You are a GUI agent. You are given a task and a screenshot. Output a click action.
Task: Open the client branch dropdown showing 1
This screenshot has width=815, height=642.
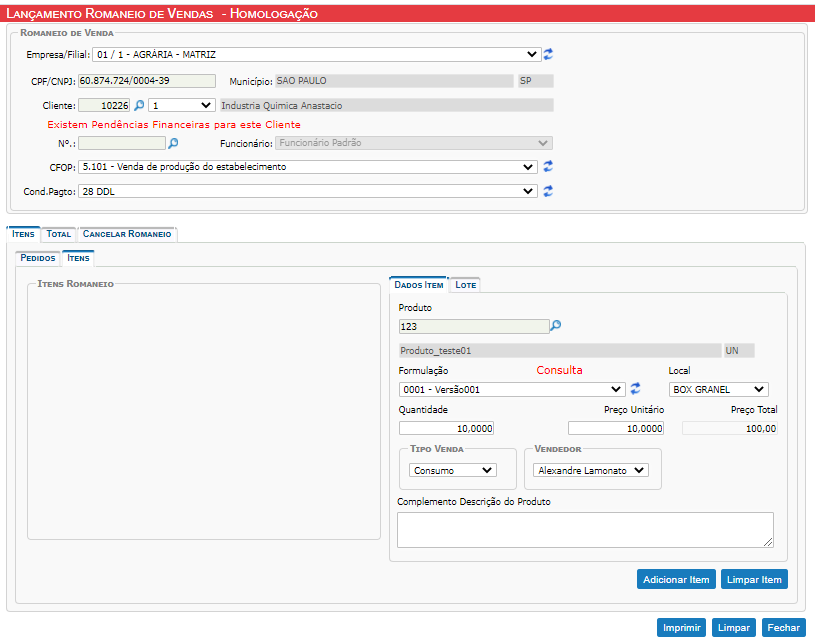tap(181, 106)
